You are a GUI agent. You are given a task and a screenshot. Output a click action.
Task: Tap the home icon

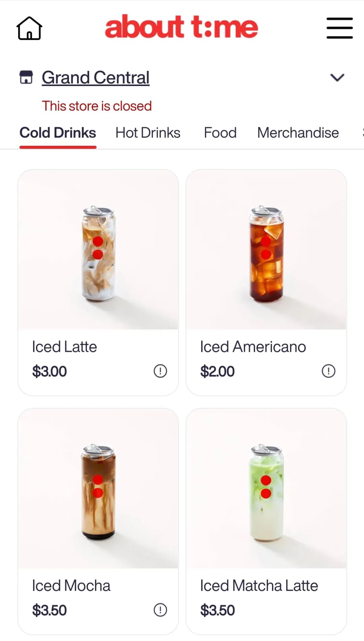point(29,28)
